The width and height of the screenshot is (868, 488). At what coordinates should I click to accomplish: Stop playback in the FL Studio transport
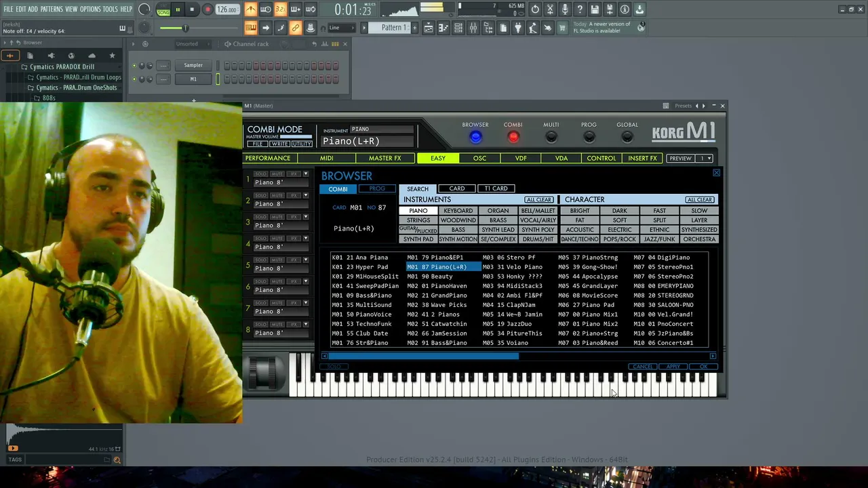(x=192, y=9)
